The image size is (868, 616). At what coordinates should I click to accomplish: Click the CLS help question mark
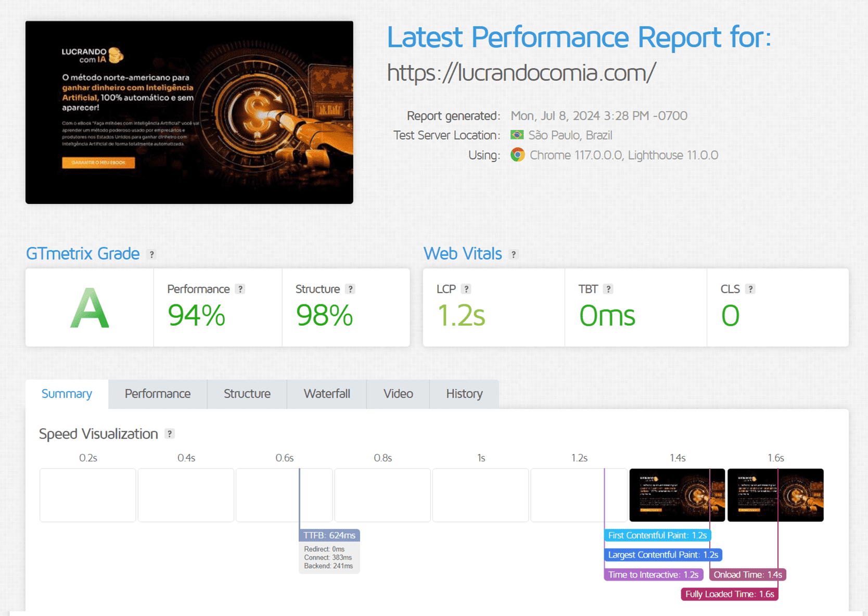pos(750,289)
